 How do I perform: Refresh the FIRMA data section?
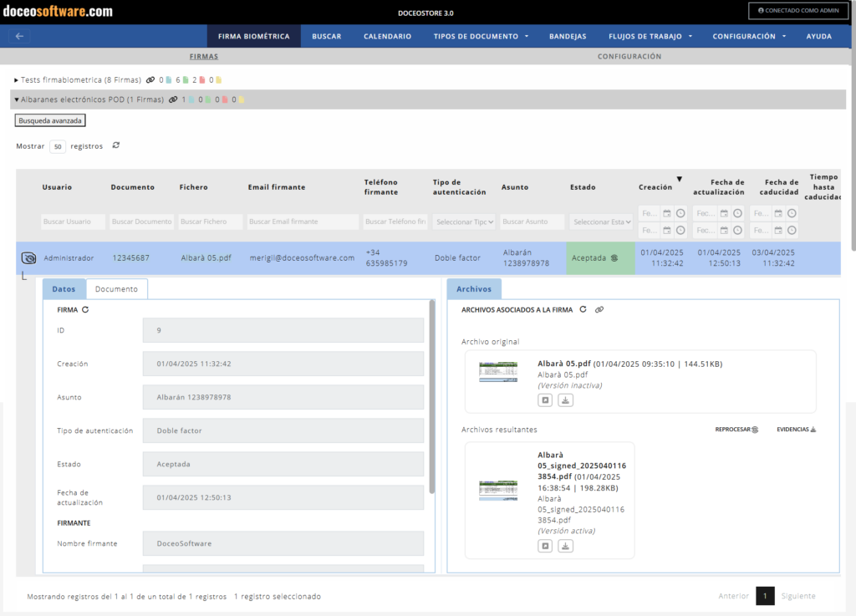(x=85, y=309)
